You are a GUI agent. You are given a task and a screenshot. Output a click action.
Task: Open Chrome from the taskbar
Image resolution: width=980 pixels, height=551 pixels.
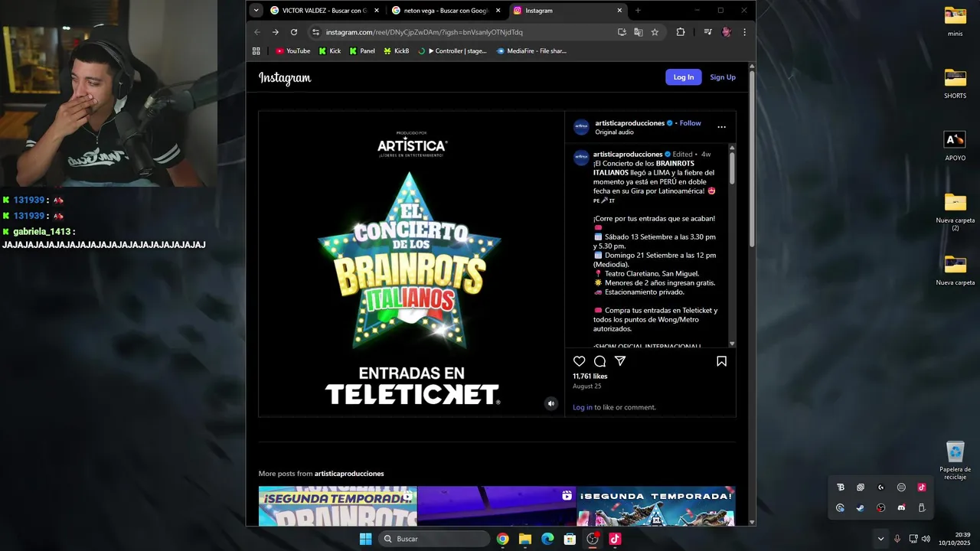coord(502,539)
